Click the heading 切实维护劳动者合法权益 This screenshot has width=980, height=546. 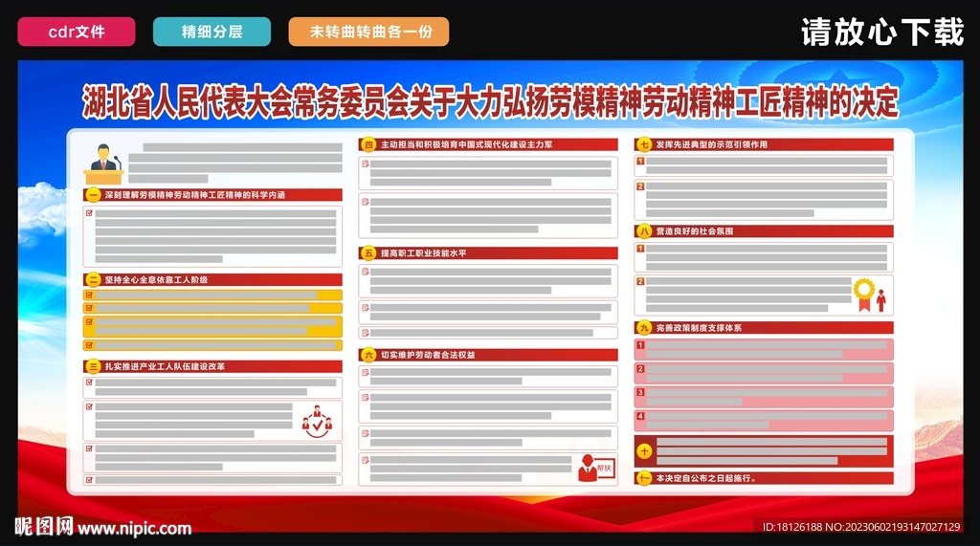[428, 355]
